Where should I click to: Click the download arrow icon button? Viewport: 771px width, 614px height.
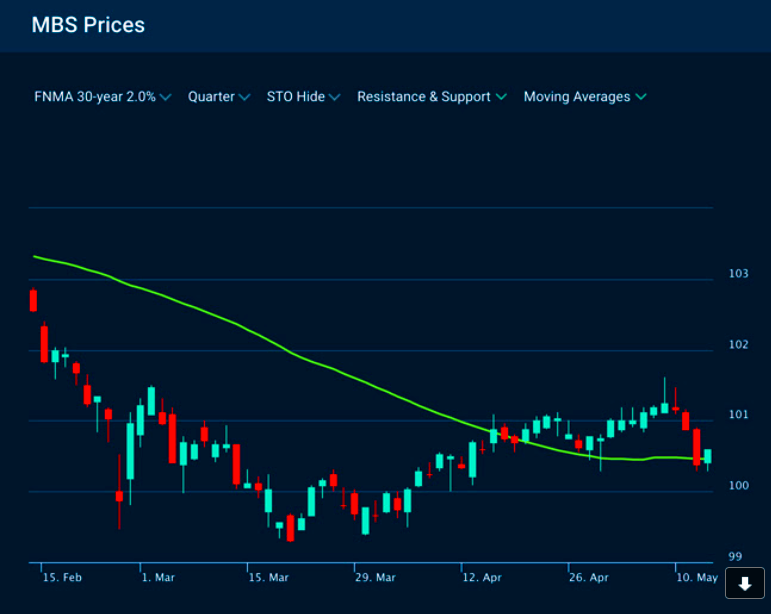[x=744, y=584]
